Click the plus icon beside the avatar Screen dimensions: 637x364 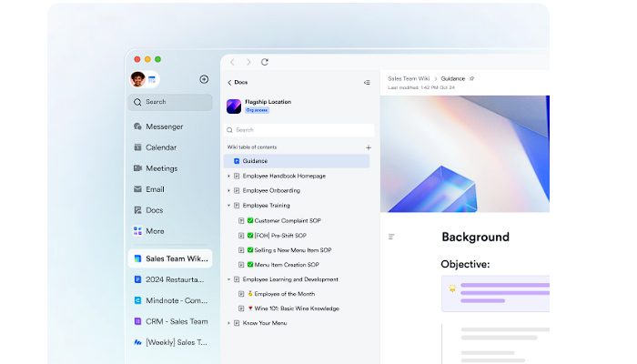[204, 79]
